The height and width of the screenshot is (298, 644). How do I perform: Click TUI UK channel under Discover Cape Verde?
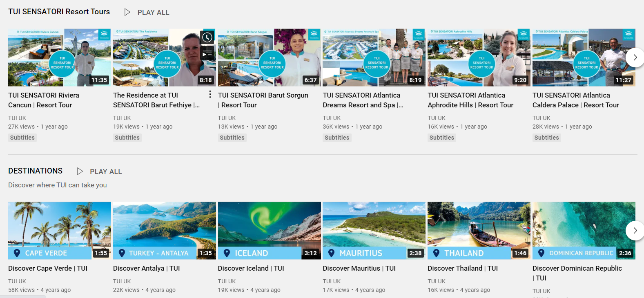[17, 281]
